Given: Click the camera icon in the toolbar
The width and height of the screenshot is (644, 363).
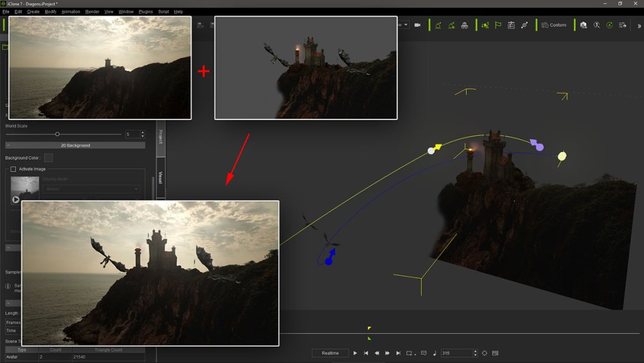Looking at the screenshot, I should click(417, 25).
